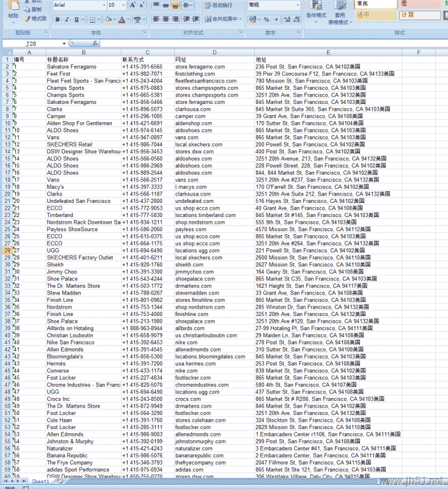The width and height of the screenshot is (448, 489).
Task: Select the cell containing jimmychoo.com
Action: point(215,272)
